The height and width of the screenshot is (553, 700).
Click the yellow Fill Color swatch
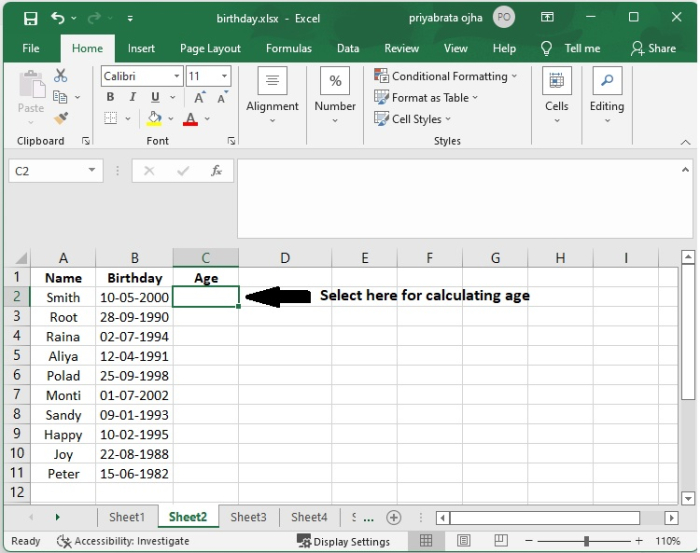coord(154,119)
